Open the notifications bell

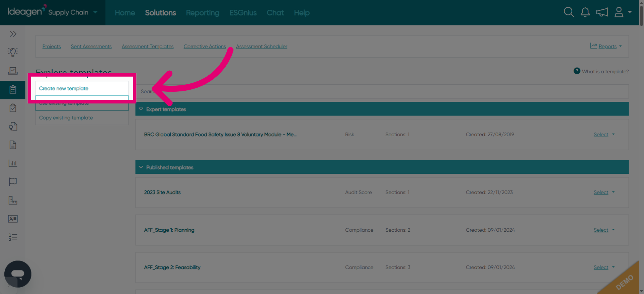coord(585,12)
